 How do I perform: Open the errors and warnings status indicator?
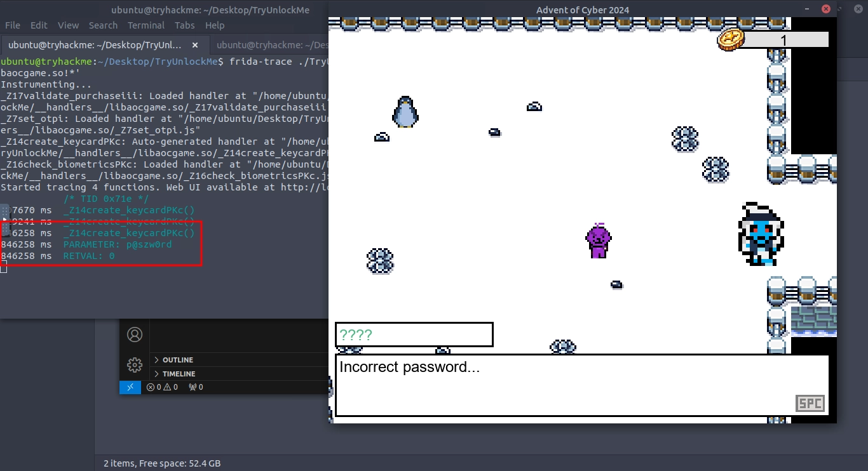point(162,387)
